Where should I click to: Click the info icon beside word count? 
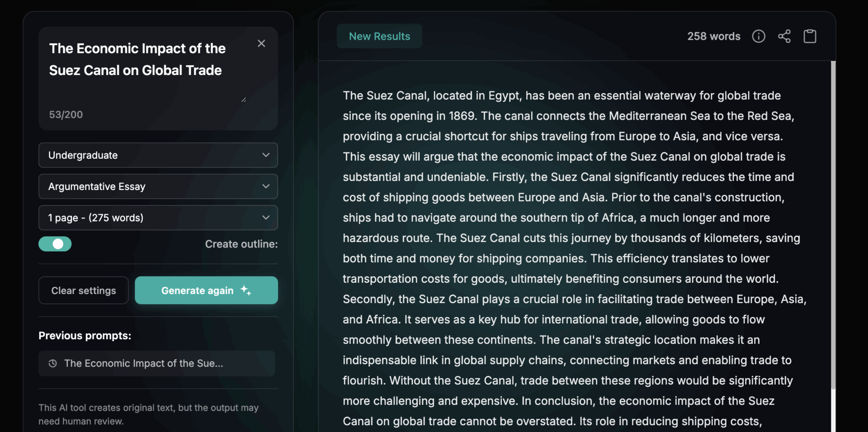click(x=759, y=36)
